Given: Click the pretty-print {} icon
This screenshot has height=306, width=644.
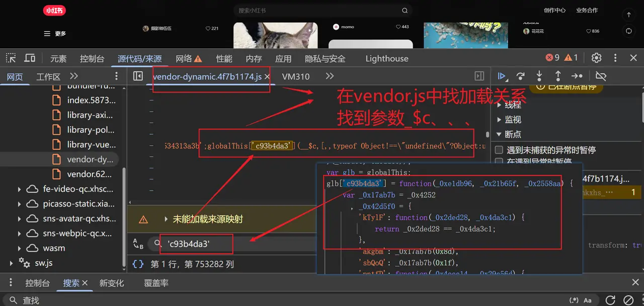Looking at the screenshot, I should pyautogui.click(x=137, y=264).
